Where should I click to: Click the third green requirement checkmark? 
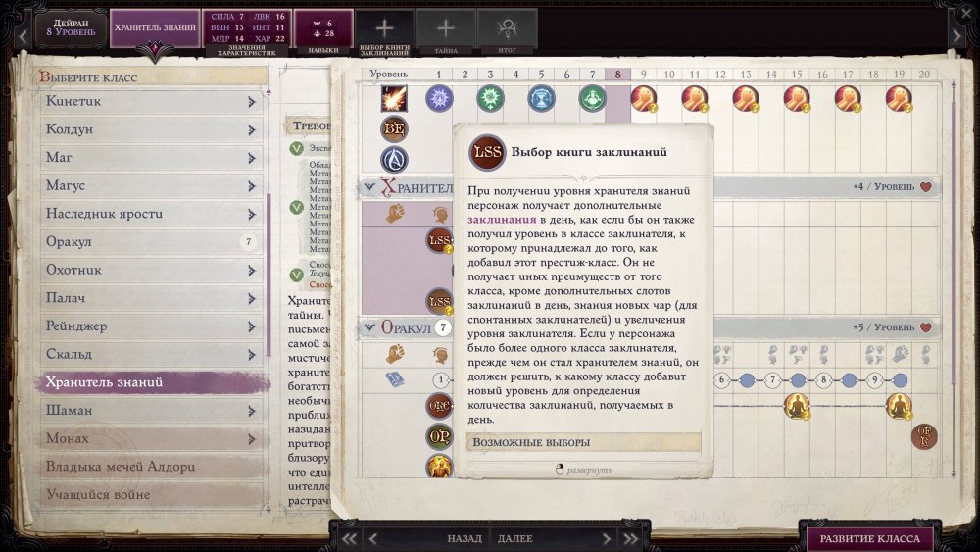296,275
